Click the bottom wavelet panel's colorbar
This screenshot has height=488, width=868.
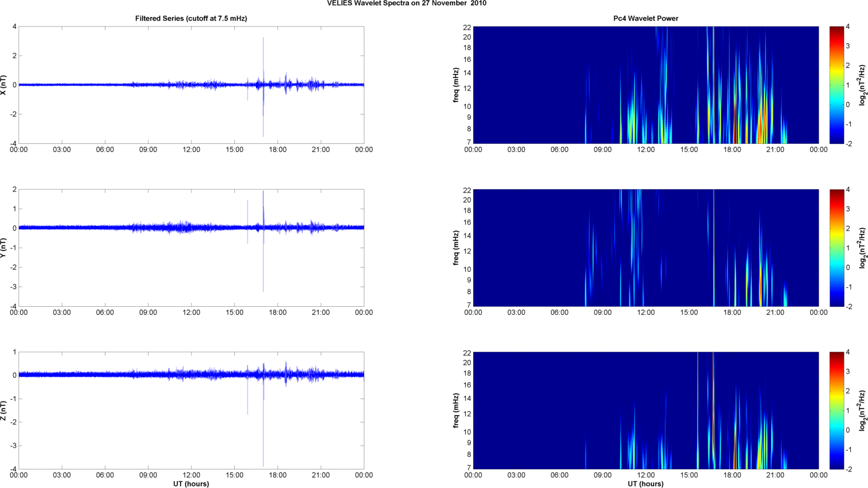pos(836,411)
